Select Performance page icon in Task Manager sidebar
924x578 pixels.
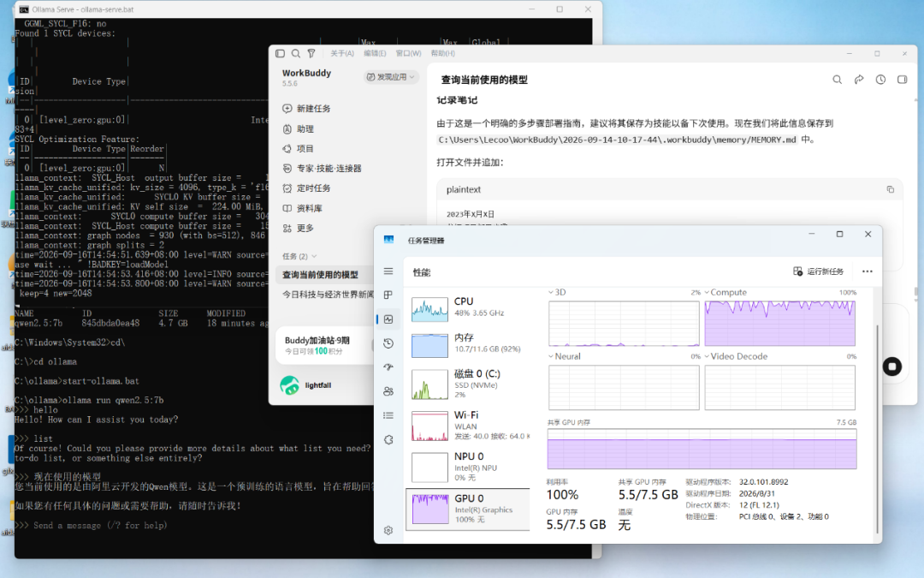[388, 319]
